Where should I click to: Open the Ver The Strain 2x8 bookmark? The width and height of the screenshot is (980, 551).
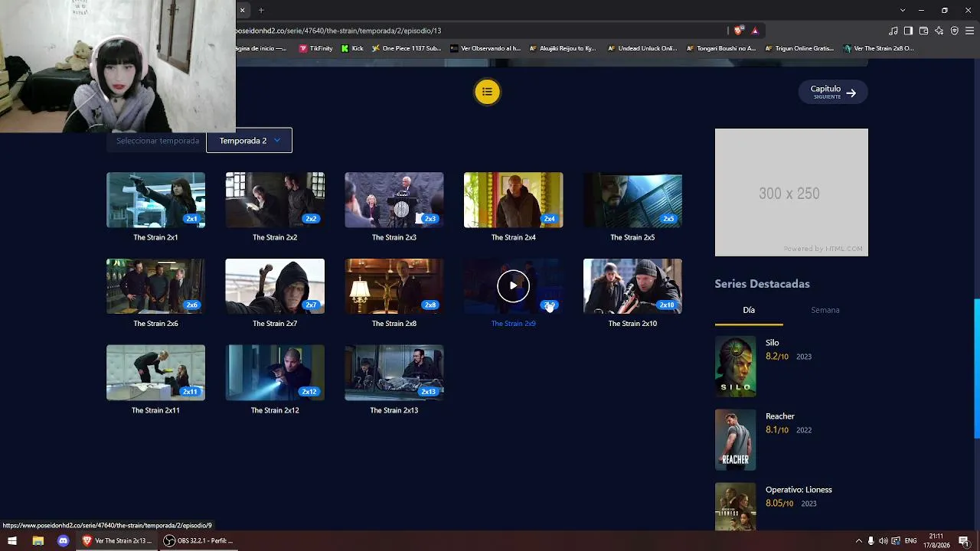(878, 48)
